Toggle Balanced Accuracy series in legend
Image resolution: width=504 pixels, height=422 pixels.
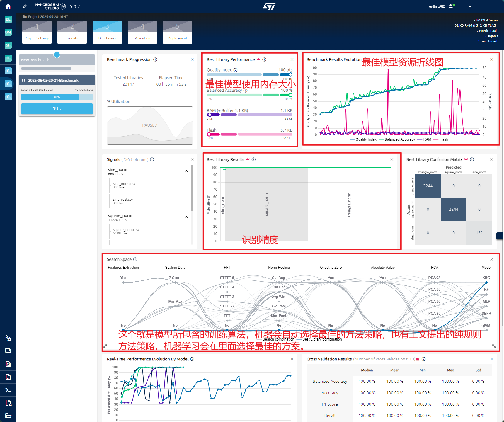(x=397, y=139)
